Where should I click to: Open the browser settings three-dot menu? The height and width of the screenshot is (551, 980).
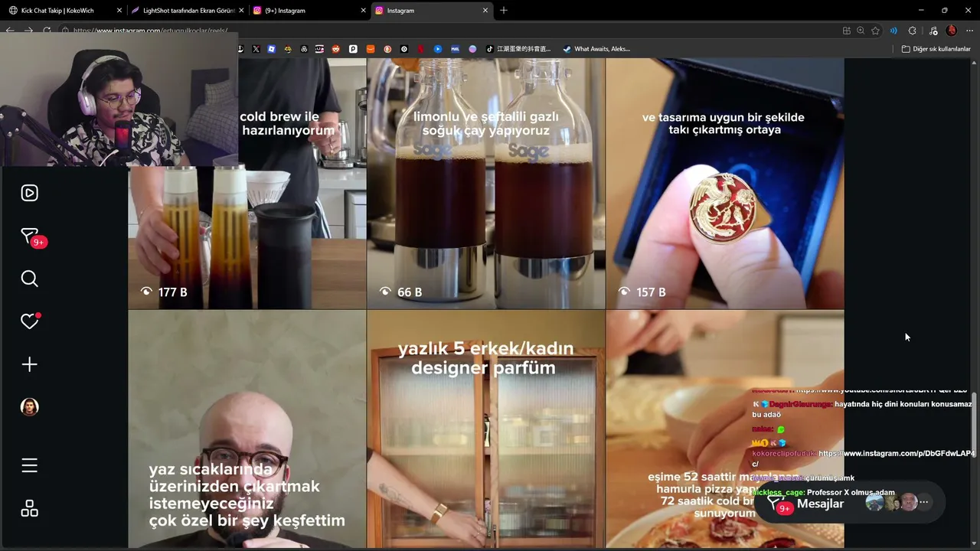970,31
